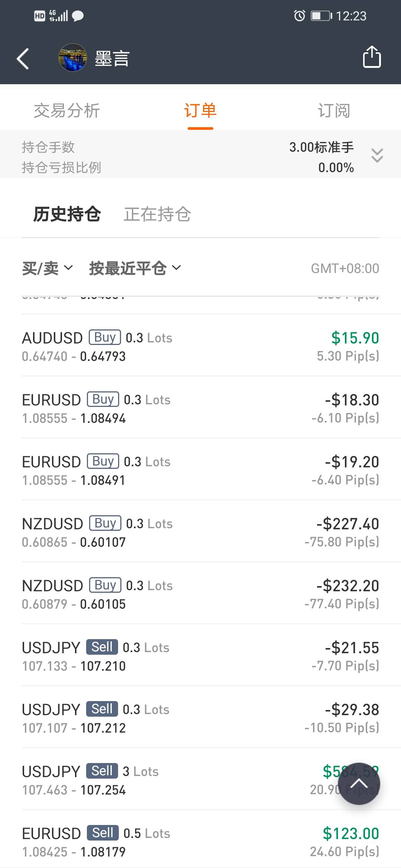Screen dimensions: 401x868
Task: Expand position summary double chevron
Action: click(377, 155)
